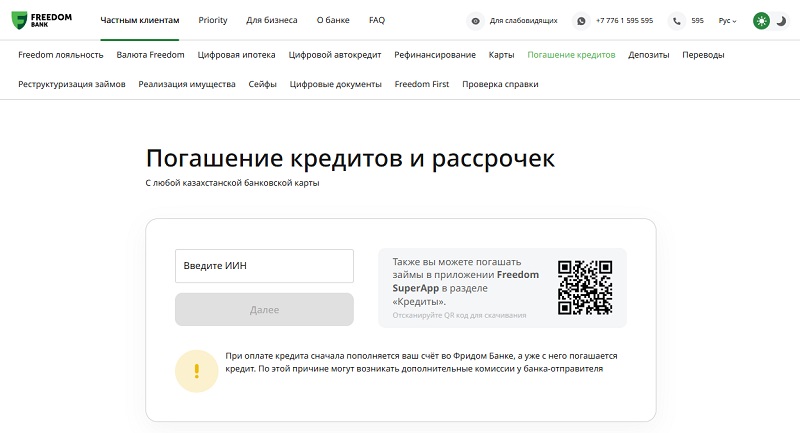This screenshot has height=433, width=800.
Task: Open Рефинансирование menu item
Action: (435, 55)
